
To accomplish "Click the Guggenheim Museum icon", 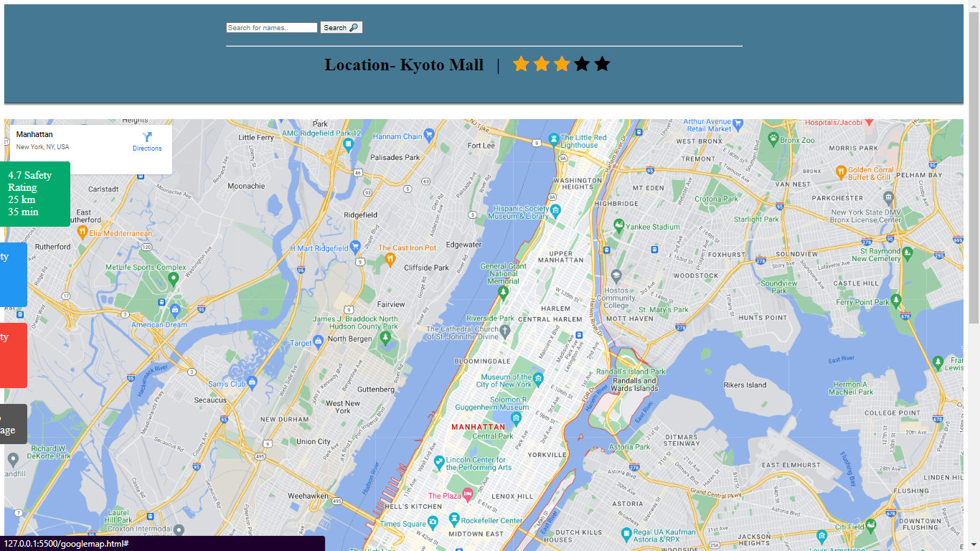I will click(515, 418).
